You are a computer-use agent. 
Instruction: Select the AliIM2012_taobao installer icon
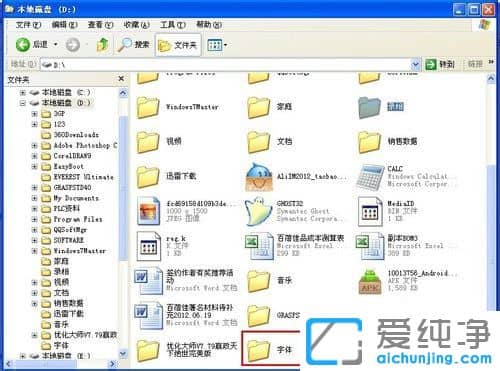point(259,177)
